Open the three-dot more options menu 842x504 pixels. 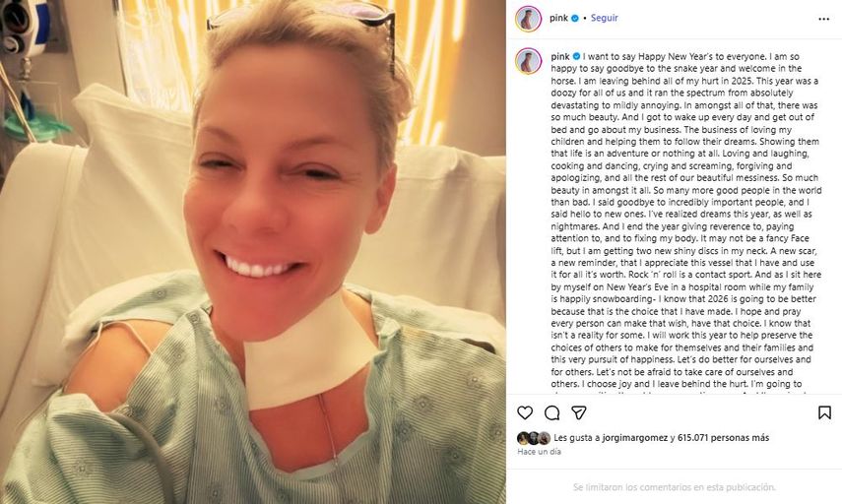click(823, 19)
